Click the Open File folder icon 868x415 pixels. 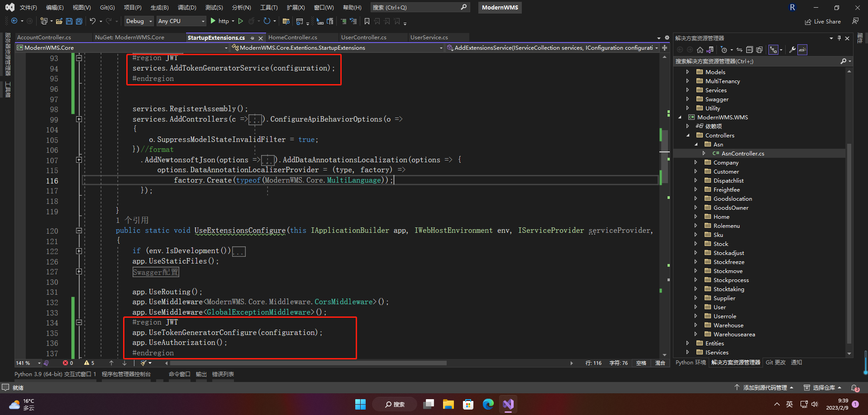click(x=59, y=21)
